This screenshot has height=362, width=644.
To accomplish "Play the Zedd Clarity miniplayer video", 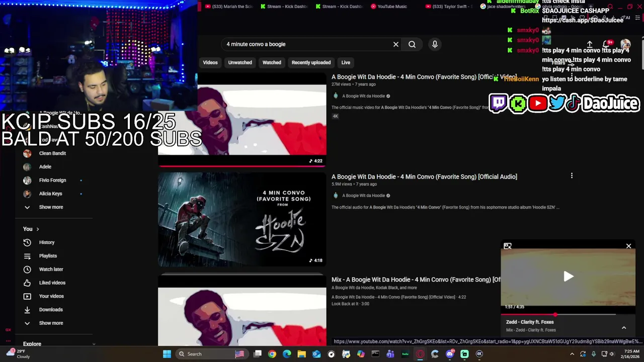I will click(568, 276).
